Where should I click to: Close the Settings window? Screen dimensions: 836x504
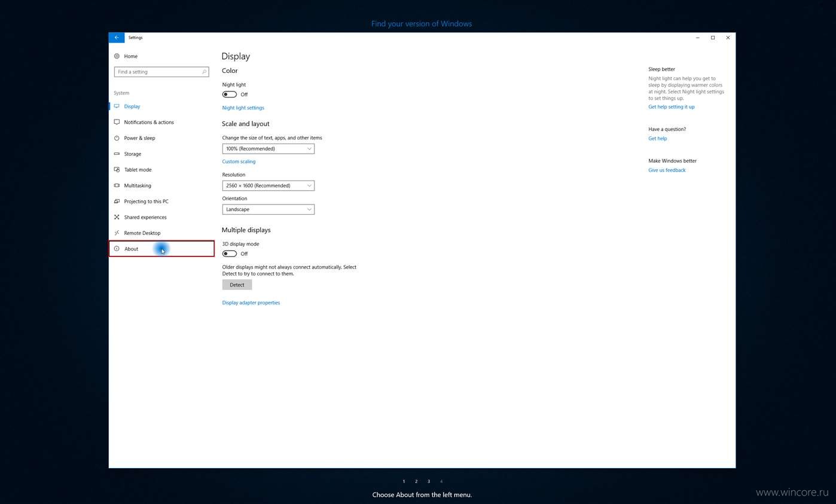[x=728, y=38]
